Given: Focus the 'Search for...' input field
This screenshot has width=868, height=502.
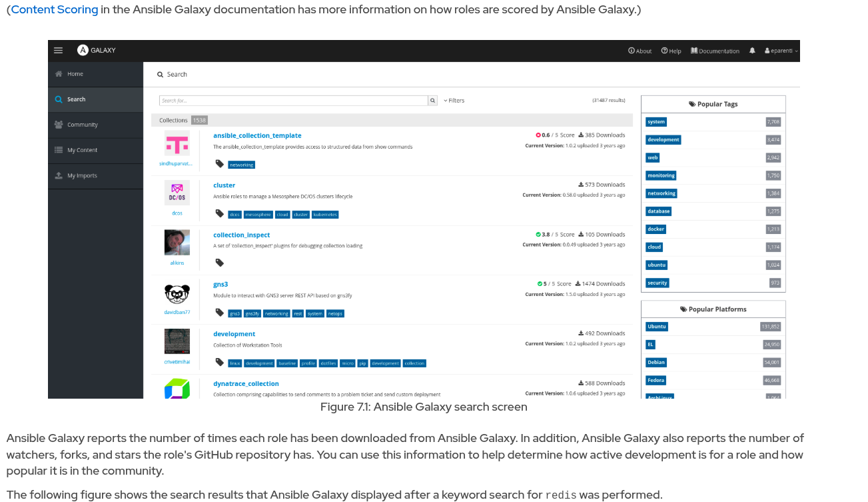Looking at the screenshot, I should (x=293, y=101).
